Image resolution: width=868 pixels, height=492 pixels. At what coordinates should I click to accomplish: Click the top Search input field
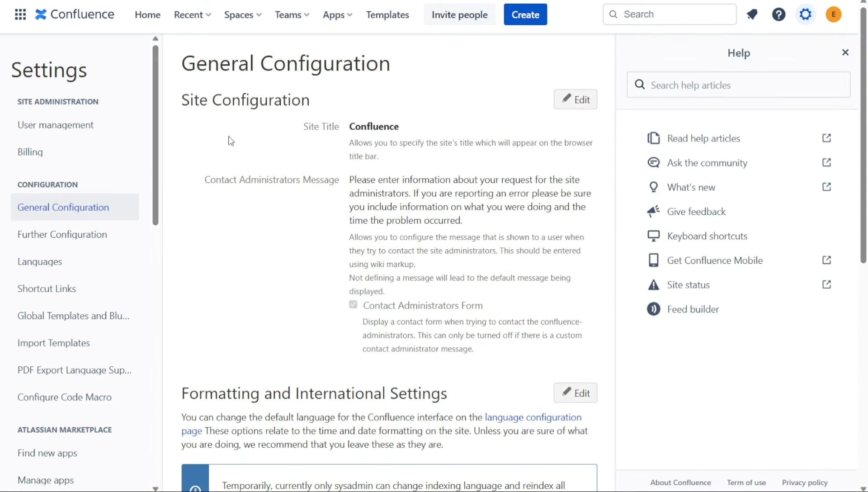tap(670, 14)
